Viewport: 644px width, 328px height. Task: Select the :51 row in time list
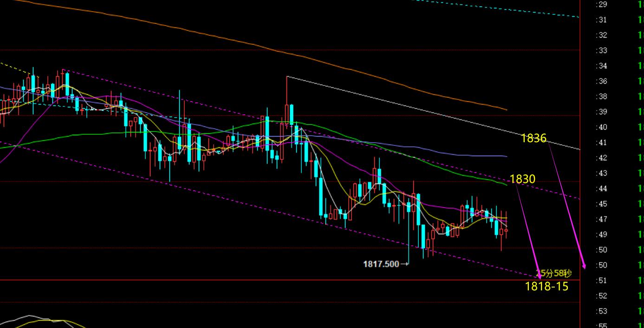coord(601,281)
